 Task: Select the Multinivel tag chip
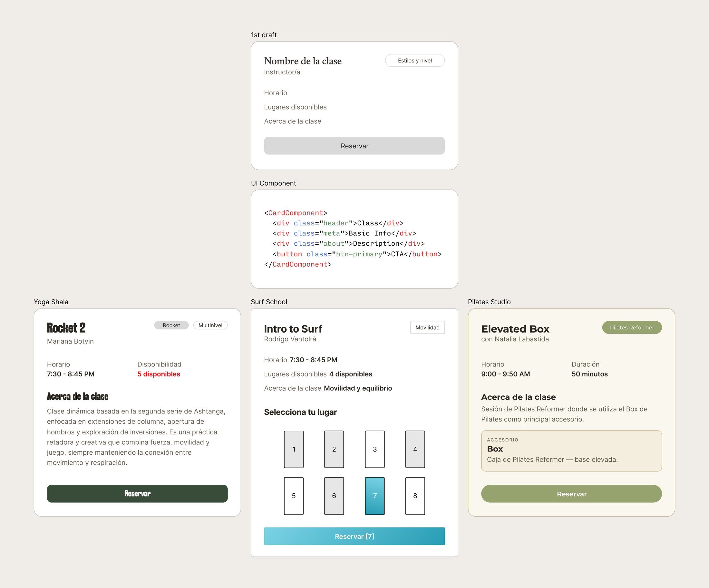click(x=210, y=325)
